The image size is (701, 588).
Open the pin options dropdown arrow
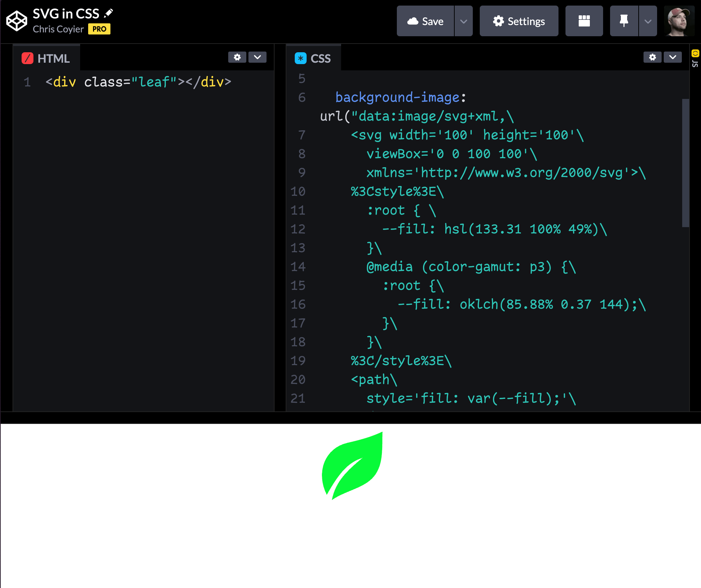[648, 21]
